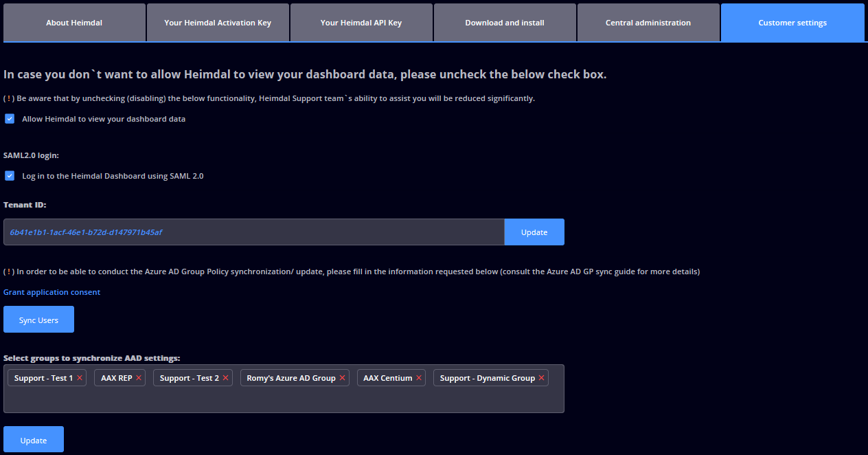The height and width of the screenshot is (455, 868).
Task: Remove the AAX REP group tag
Action: click(139, 378)
